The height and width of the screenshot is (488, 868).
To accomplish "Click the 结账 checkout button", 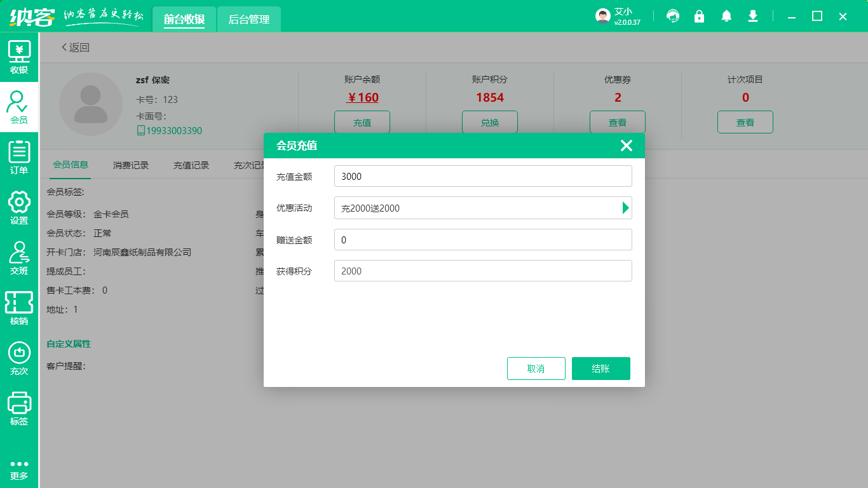I will 600,369.
